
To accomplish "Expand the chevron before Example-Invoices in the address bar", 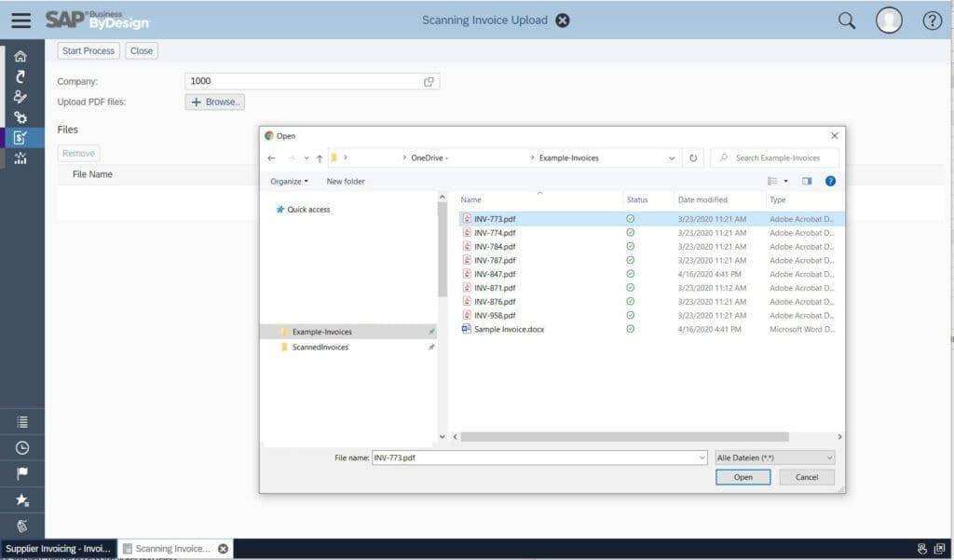I will (532, 158).
